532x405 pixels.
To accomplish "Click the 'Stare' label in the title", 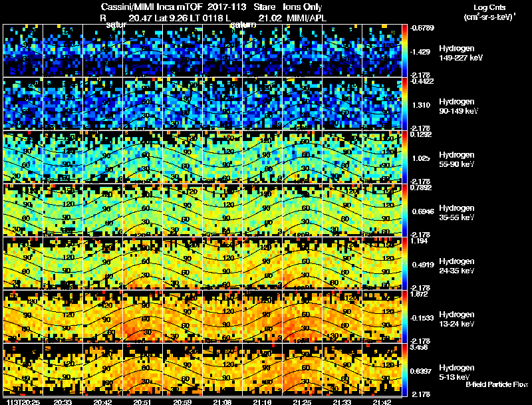I will pos(263,7).
